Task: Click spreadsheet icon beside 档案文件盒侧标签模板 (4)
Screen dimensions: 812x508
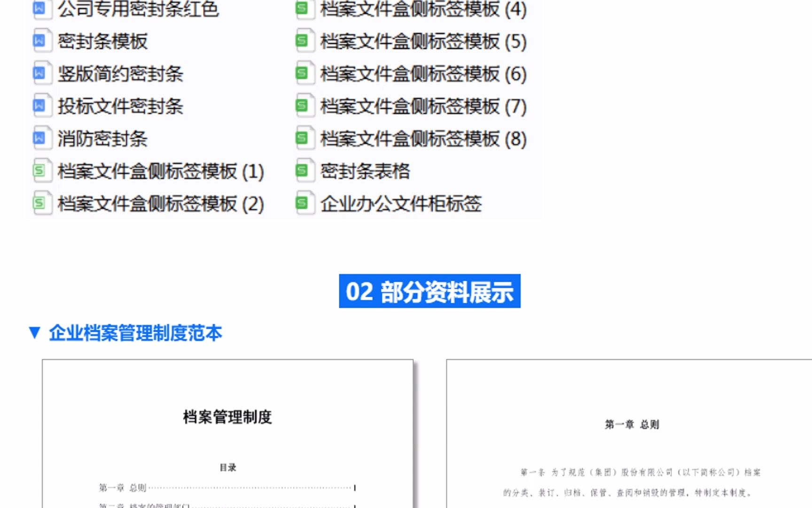Action: coord(304,9)
